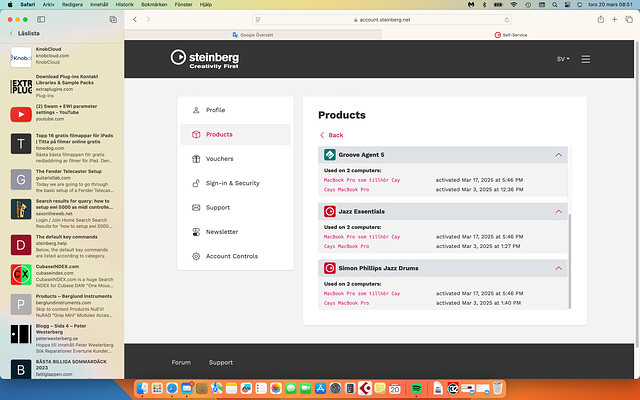640x400 pixels.
Task: Reload the page with the refresh icon
Action: click(507, 20)
